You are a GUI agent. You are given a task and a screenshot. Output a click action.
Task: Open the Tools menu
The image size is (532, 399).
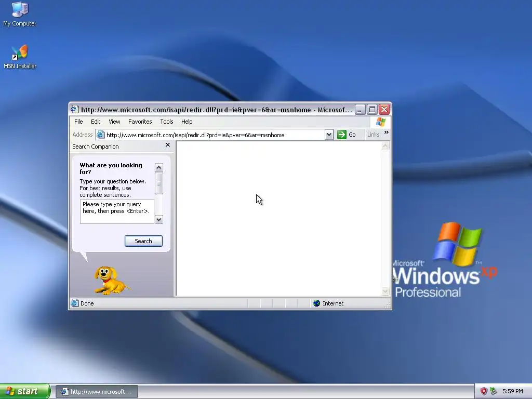(167, 122)
